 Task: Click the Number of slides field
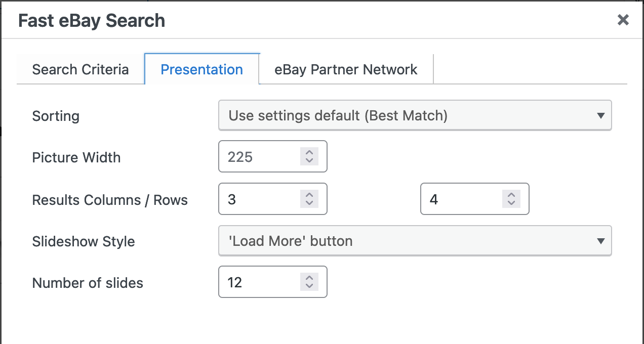[x=273, y=282]
